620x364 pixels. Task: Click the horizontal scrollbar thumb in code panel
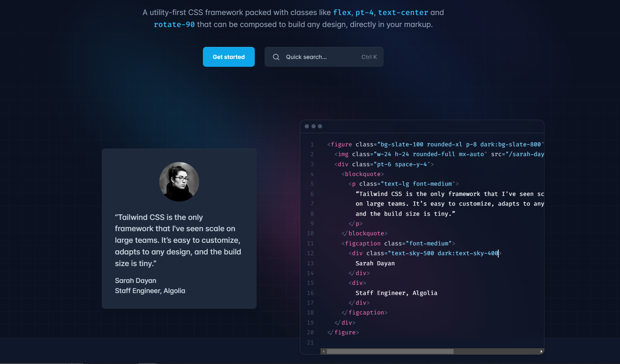pyautogui.click(x=390, y=351)
